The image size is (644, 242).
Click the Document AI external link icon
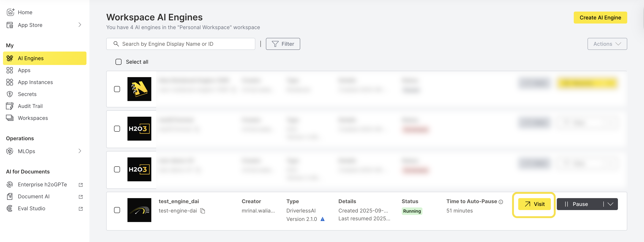click(80, 197)
